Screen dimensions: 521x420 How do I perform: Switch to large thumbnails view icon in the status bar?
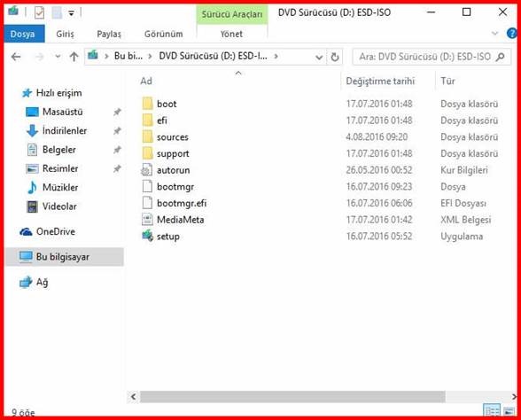coord(509,411)
